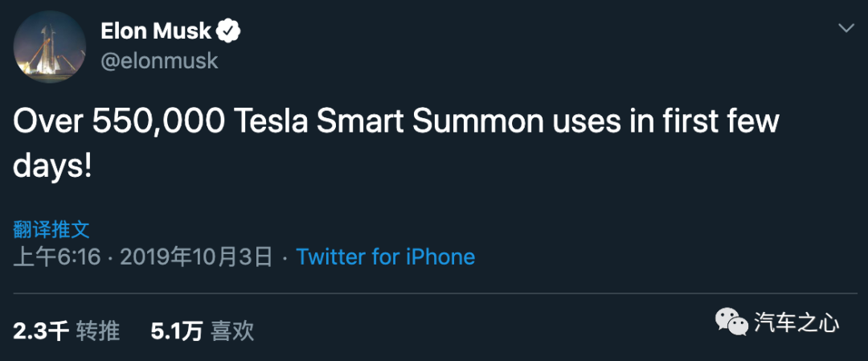Screen dimensions: 868x361
Task: Click the 转推 label
Action: 98,330
